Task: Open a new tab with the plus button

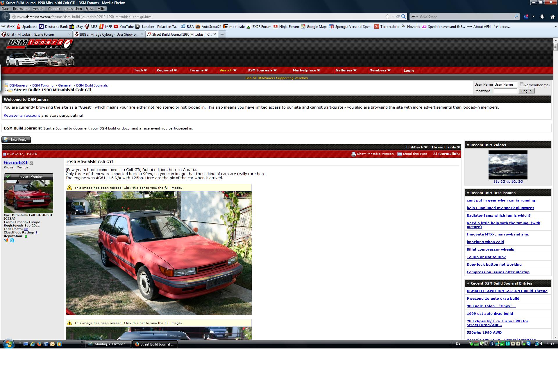Action: coord(222,34)
